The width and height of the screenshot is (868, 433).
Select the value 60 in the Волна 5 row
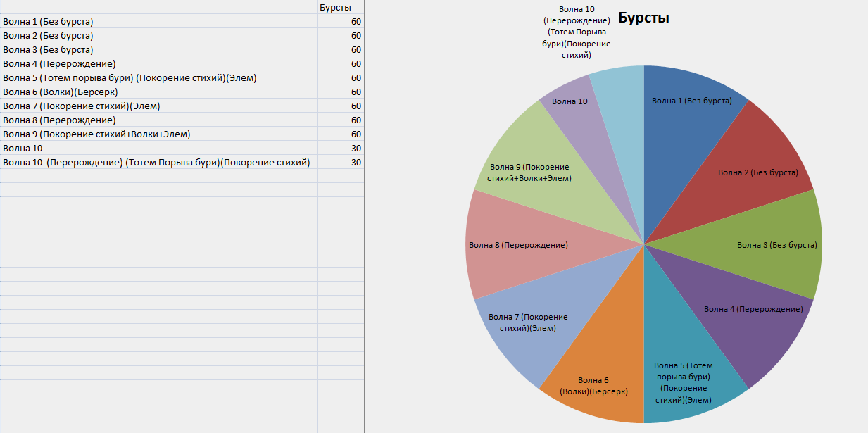[x=341, y=77]
